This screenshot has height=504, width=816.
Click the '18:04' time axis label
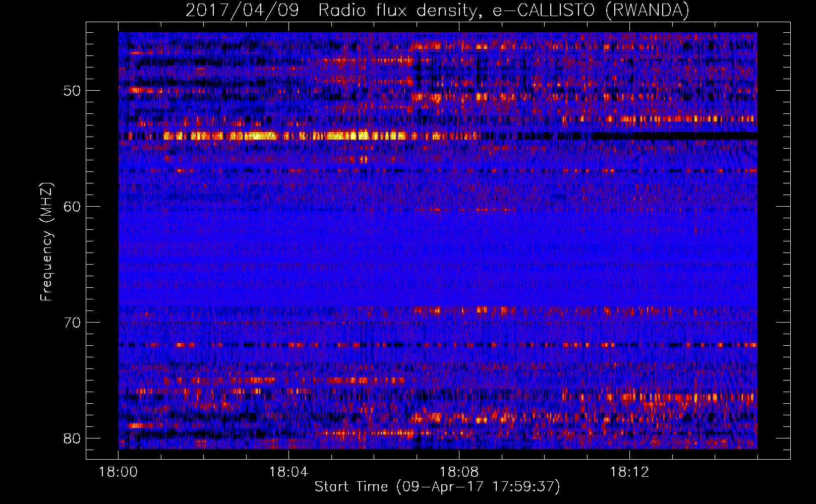coord(288,472)
